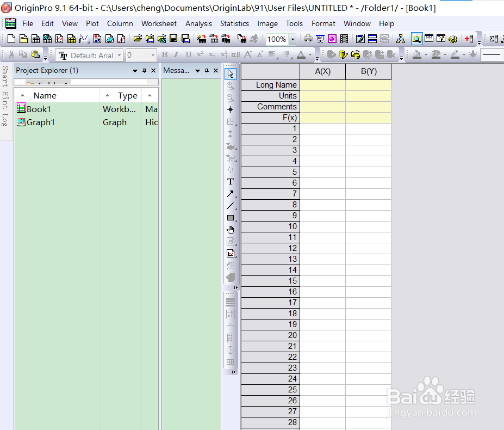Open the Code Builder gear icon
Screen dimensions: 504x430
[453, 39]
